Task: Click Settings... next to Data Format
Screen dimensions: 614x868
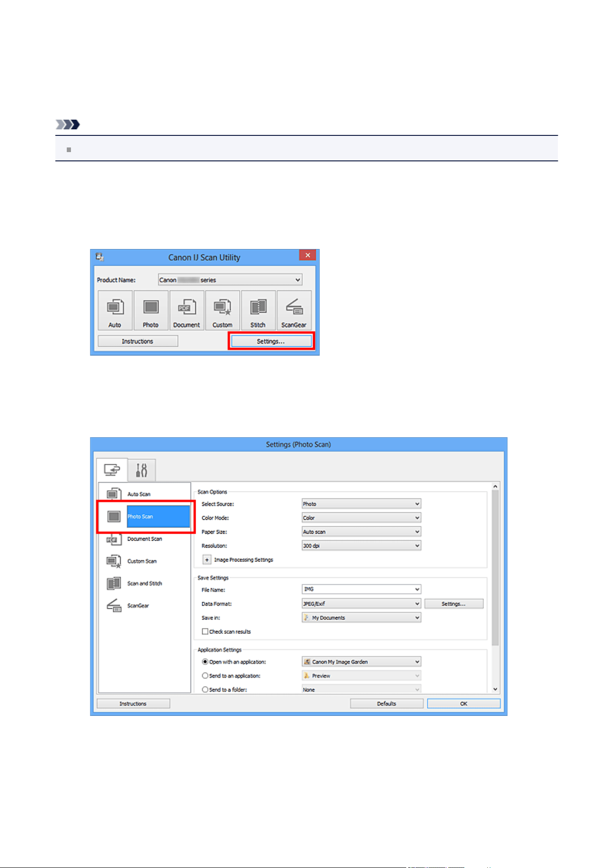Action: pos(454,604)
